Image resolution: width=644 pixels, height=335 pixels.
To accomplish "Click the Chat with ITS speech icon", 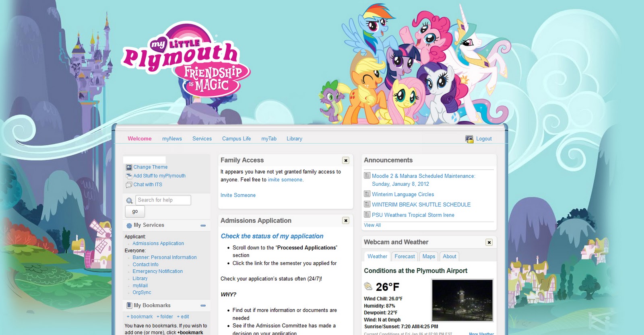I will click(x=129, y=185).
